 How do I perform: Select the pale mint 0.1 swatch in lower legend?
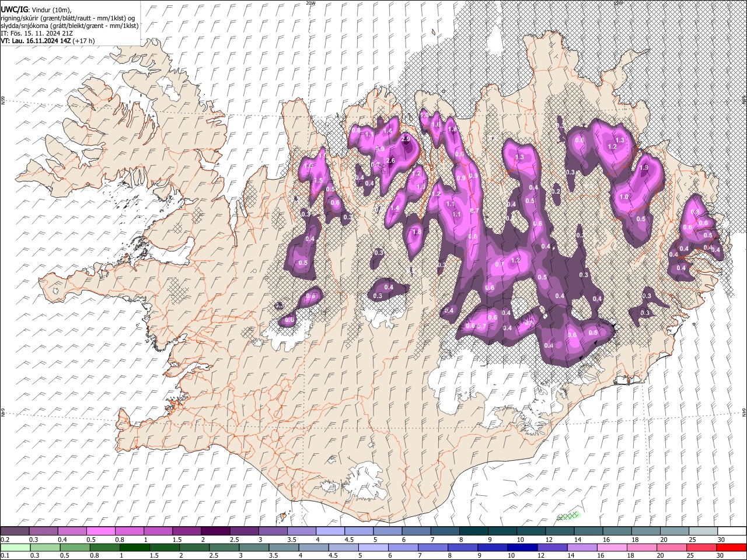tap(15, 547)
